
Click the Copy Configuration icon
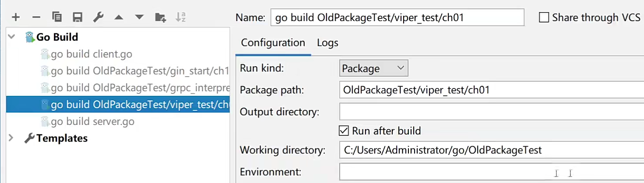(57, 18)
